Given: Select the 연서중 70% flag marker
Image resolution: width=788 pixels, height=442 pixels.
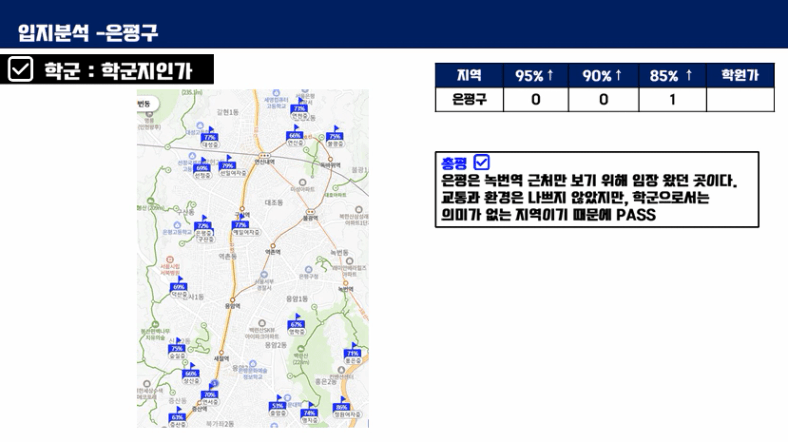Looking at the screenshot, I should point(210,395).
